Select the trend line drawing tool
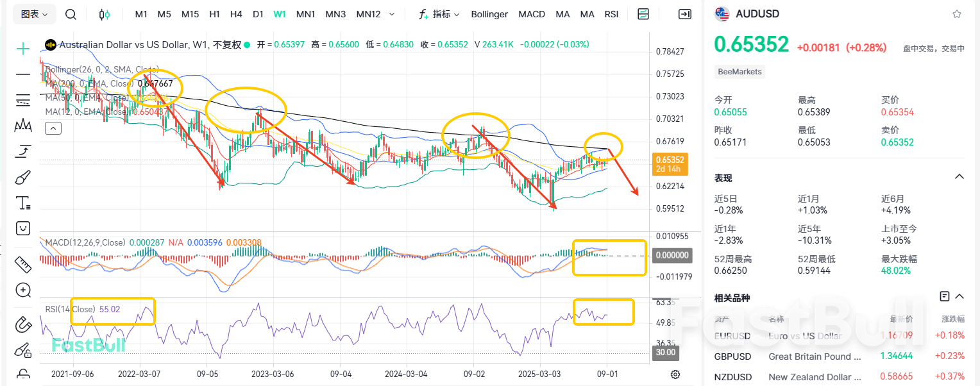The height and width of the screenshot is (386, 980). 22,75
